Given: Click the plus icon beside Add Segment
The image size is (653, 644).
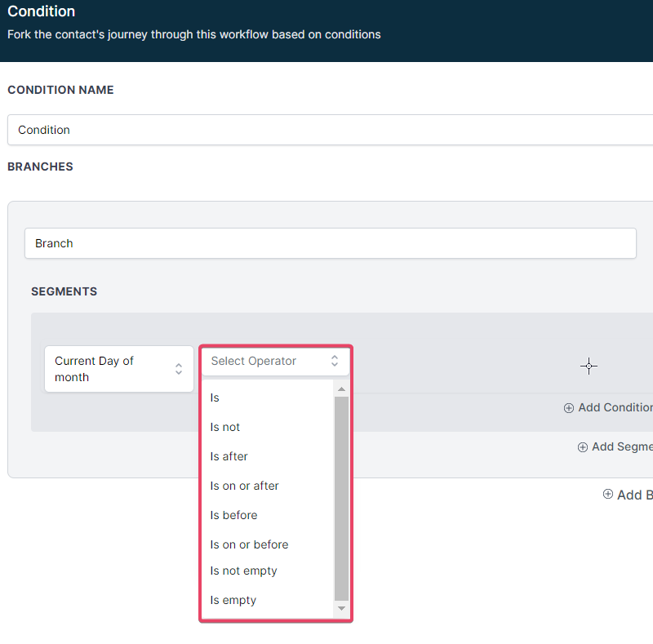Looking at the screenshot, I should click(583, 447).
